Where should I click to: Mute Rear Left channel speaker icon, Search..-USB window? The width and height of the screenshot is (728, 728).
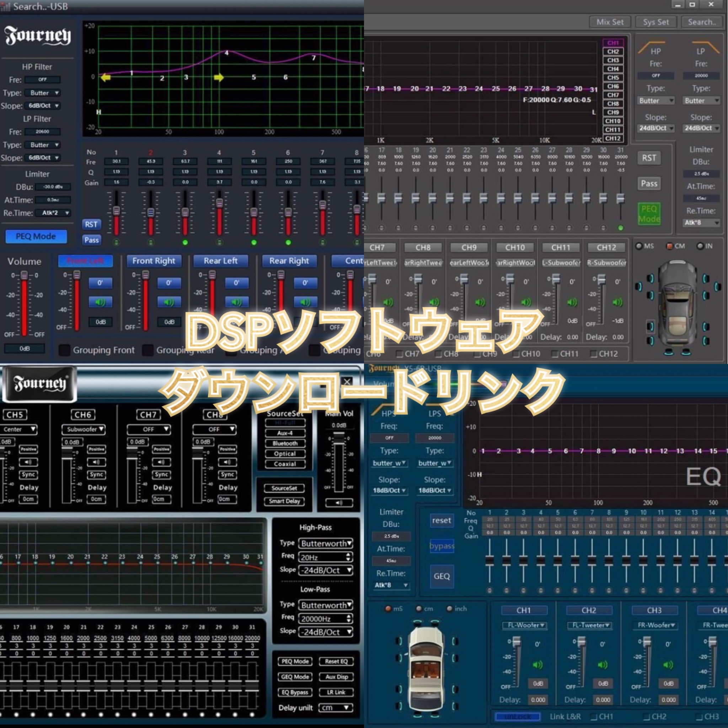click(x=237, y=302)
